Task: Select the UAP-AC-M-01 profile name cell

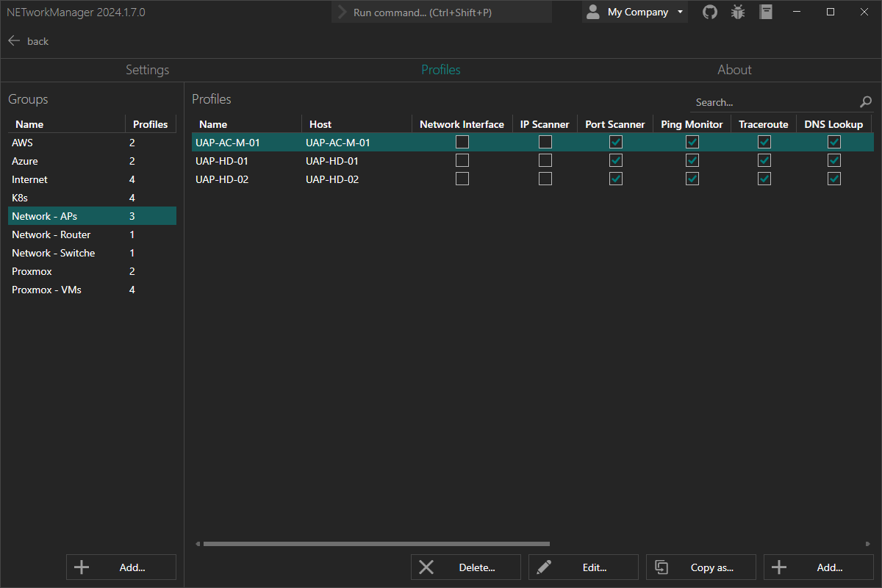Action: (x=246, y=143)
